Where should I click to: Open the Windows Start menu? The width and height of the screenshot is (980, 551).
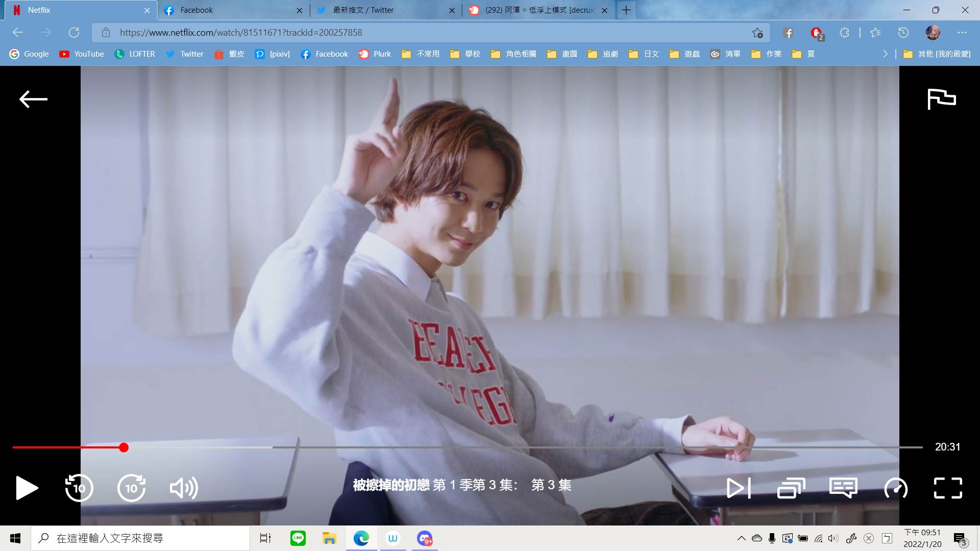coord(15,538)
